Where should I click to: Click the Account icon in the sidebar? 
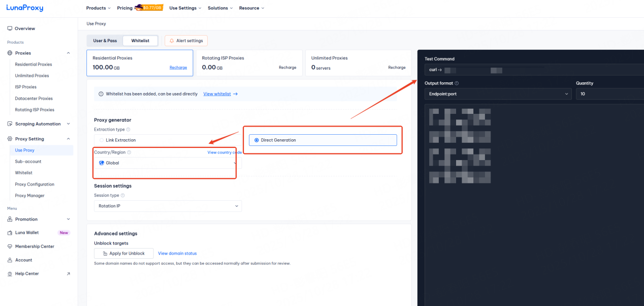9,260
